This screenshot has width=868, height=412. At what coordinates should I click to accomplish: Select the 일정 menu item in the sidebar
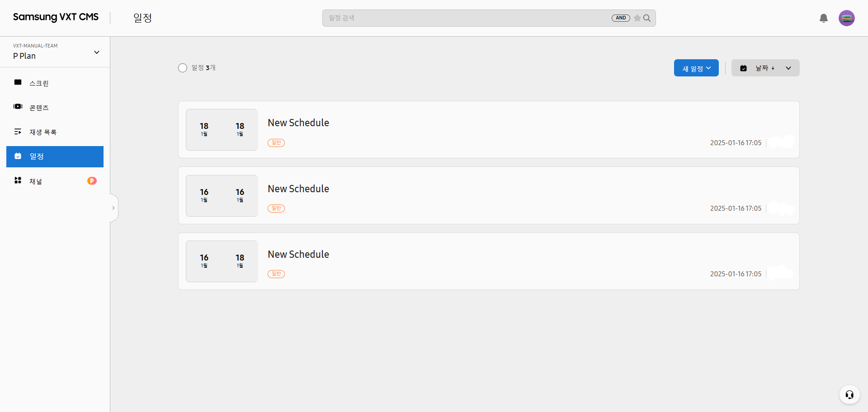click(x=55, y=156)
